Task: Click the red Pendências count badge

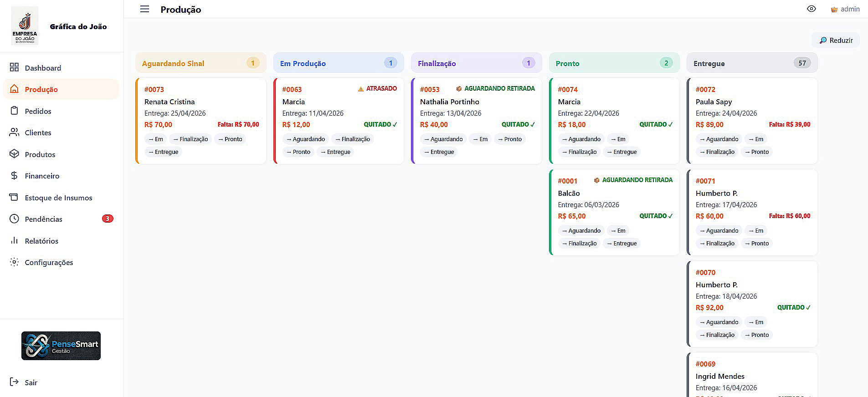Action: tap(108, 219)
